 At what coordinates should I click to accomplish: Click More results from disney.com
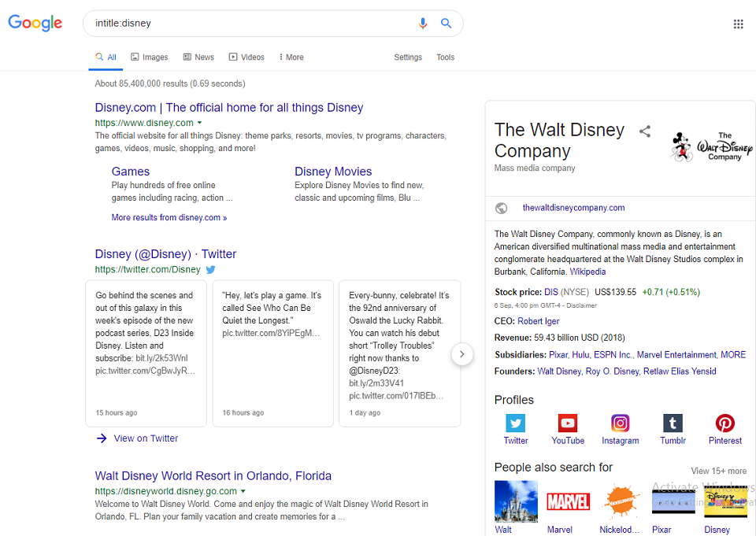pos(169,217)
